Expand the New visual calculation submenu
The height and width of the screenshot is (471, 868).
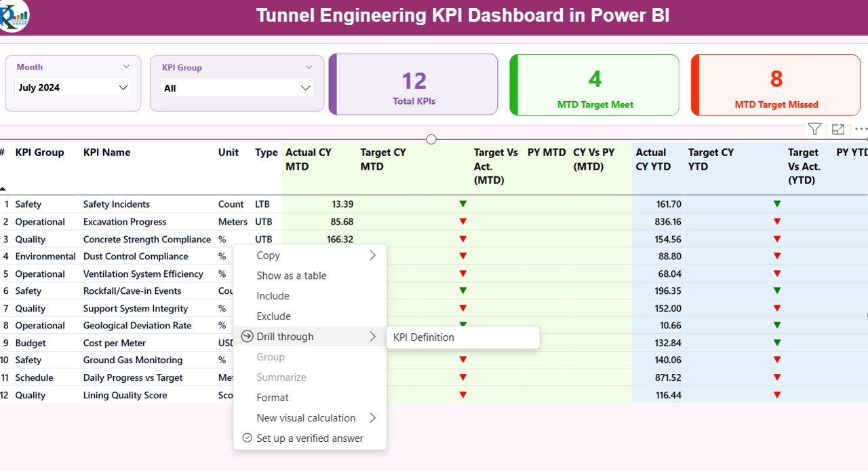tap(372, 418)
